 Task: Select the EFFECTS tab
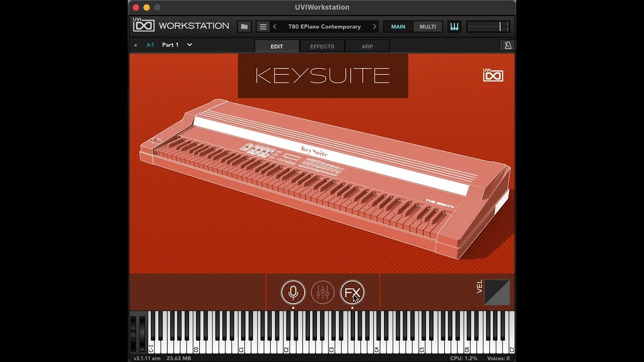pyautogui.click(x=322, y=46)
